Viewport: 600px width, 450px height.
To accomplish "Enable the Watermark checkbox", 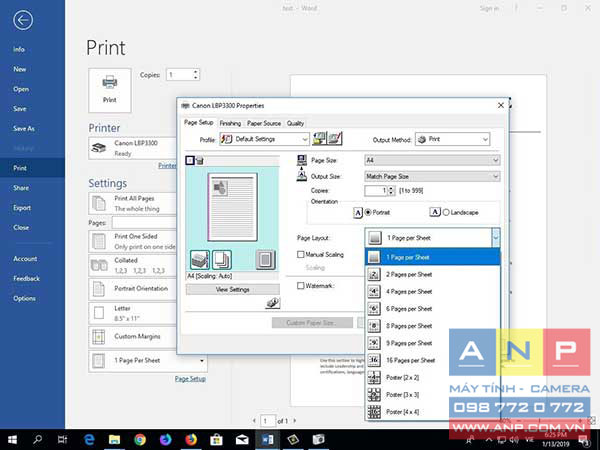I will [x=301, y=286].
